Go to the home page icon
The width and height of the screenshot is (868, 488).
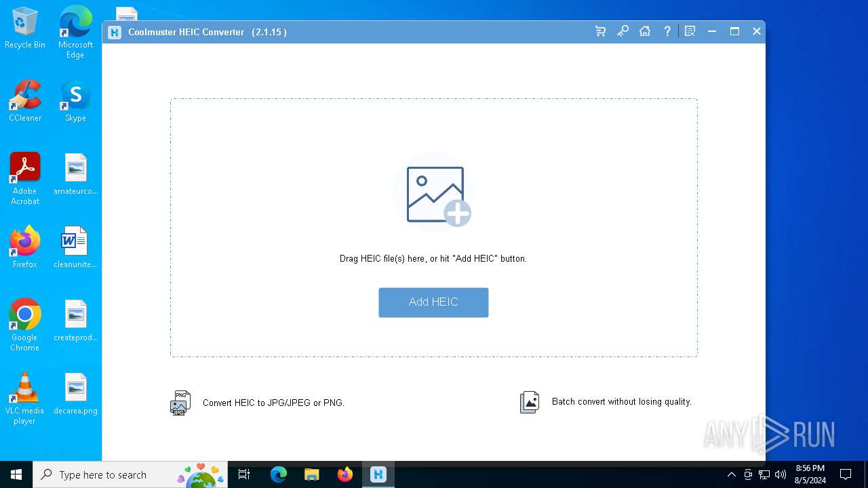coord(645,31)
